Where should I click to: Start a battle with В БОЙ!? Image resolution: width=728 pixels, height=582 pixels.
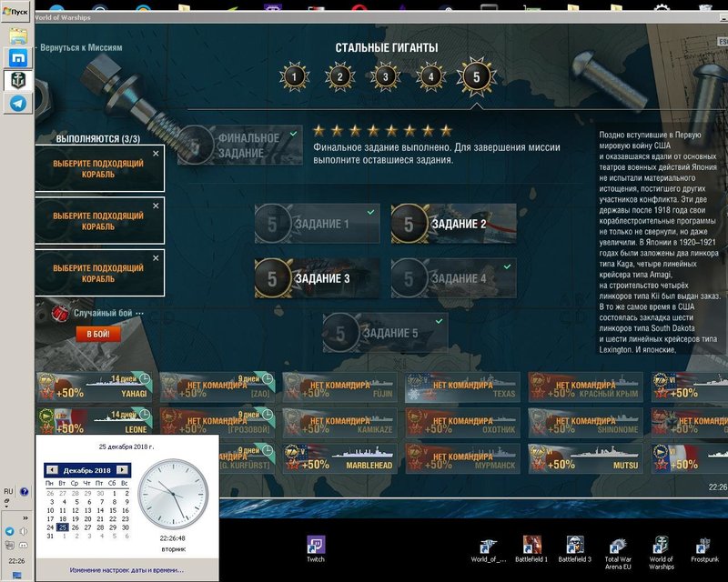(98, 334)
